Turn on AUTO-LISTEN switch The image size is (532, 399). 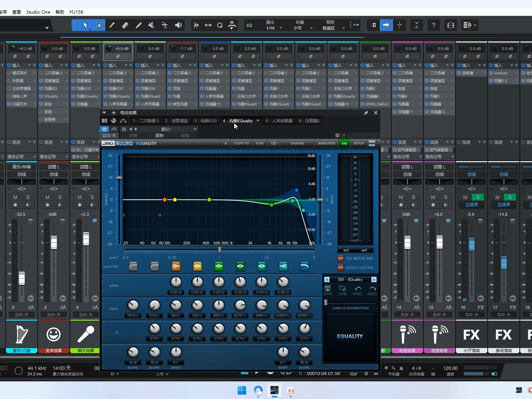click(x=341, y=267)
